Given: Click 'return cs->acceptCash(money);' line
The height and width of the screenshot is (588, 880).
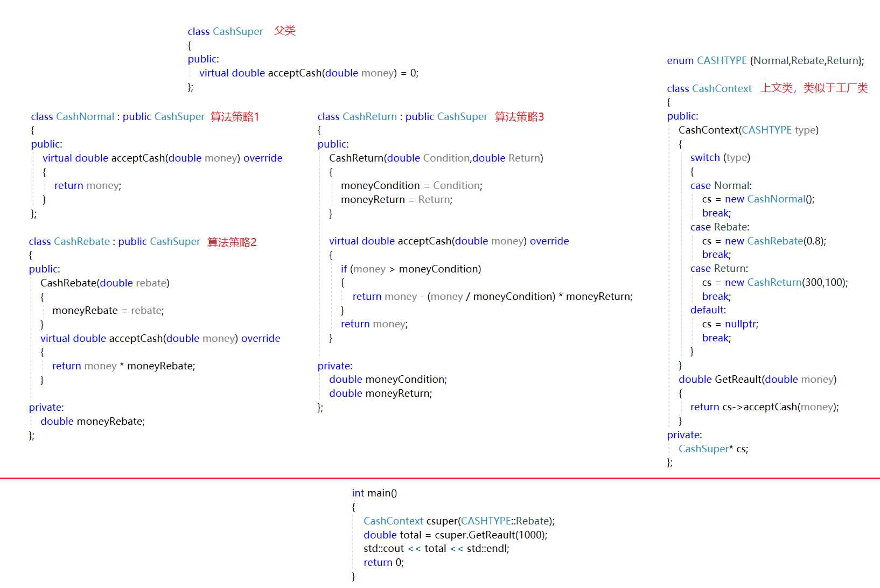Looking at the screenshot, I should click(x=765, y=407).
